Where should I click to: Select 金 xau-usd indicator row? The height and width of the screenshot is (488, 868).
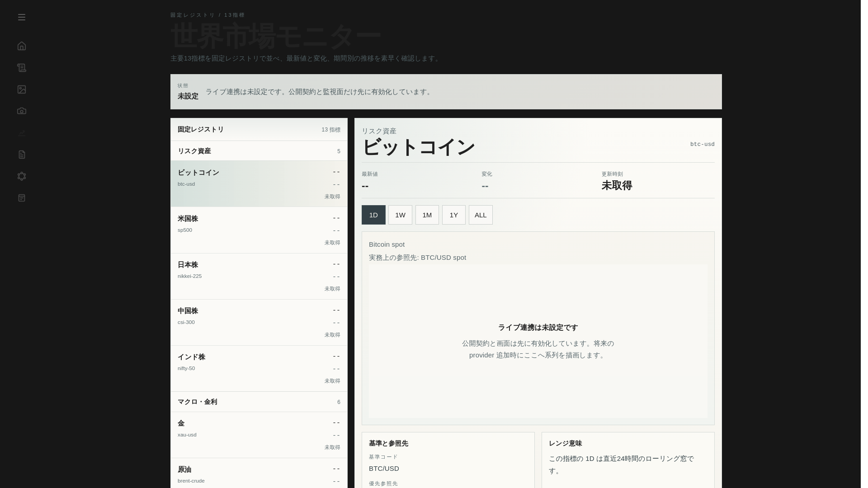tap(259, 435)
